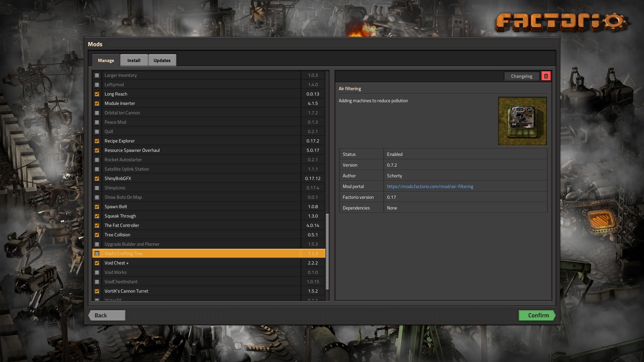Select the Resource Spawner Overhaul entry
This screenshot has height=362, width=644.
pos(132,150)
